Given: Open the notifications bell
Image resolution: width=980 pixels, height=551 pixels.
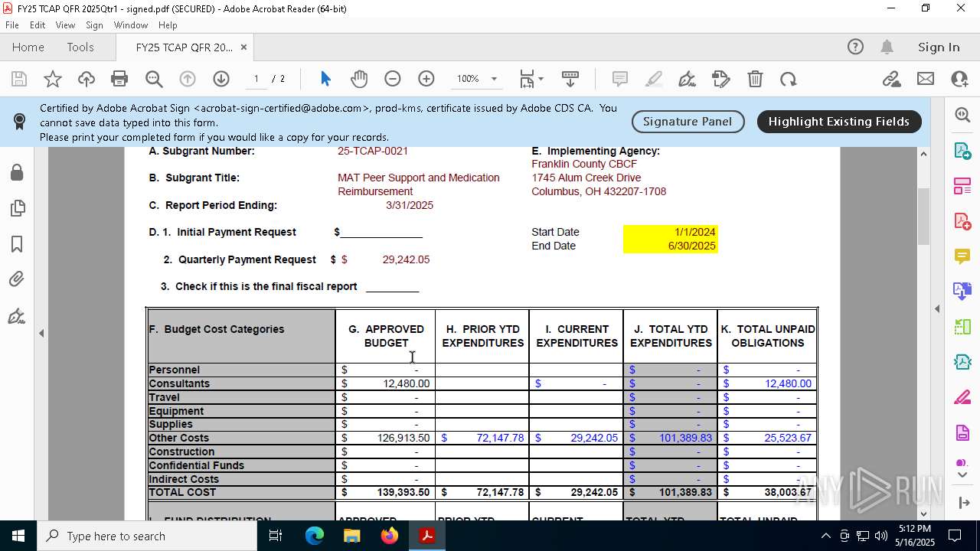Looking at the screenshot, I should tap(887, 47).
